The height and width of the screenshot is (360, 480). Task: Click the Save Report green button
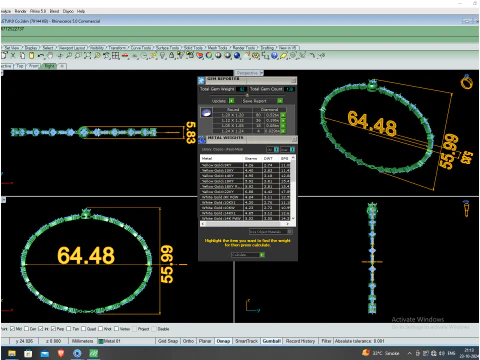pos(280,101)
